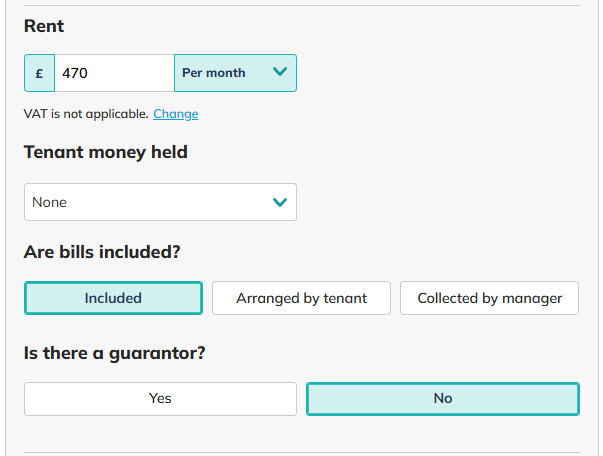The height and width of the screenshot is (456, 603).
Task: Click the Per month label text
Action: pos(213,73)
